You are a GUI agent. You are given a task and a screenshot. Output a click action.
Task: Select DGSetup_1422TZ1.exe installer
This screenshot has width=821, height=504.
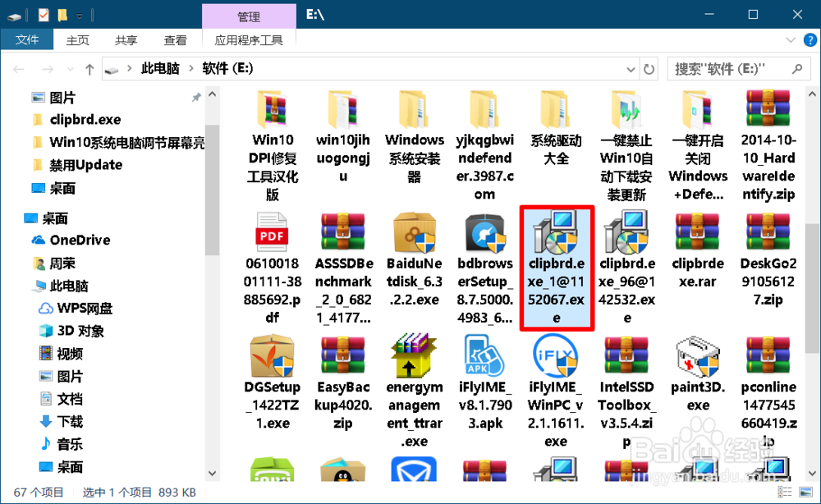point(273,383)
